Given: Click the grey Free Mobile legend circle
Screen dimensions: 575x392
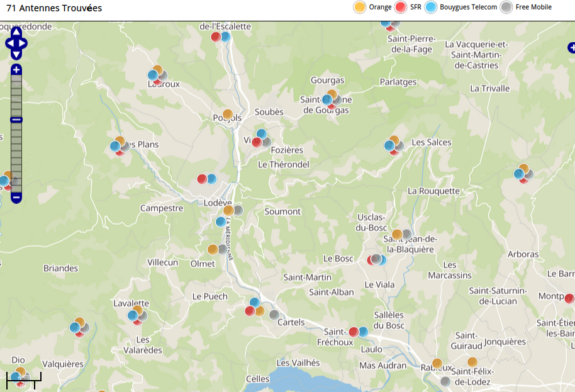Looking at the screenshot, I should [x=506, y=8].
